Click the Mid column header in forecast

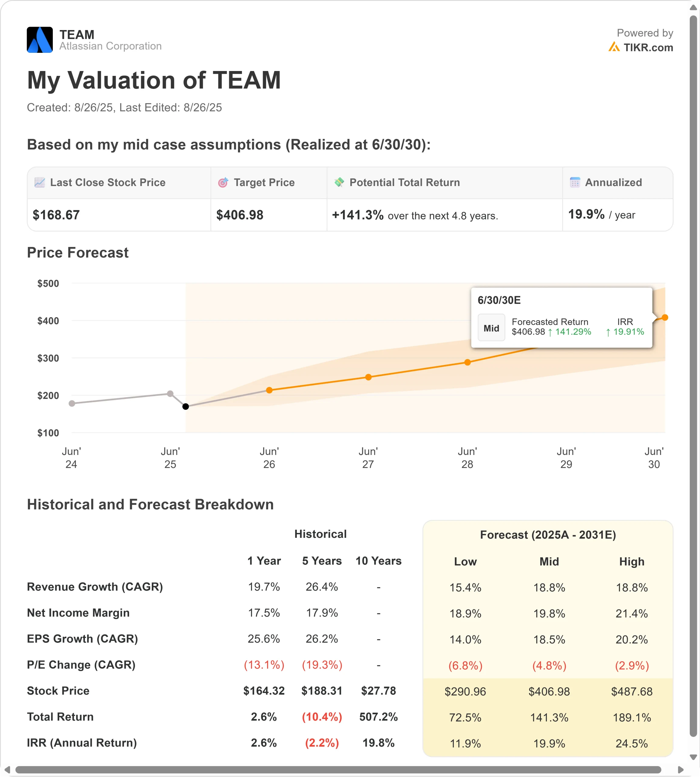(549, 561)
